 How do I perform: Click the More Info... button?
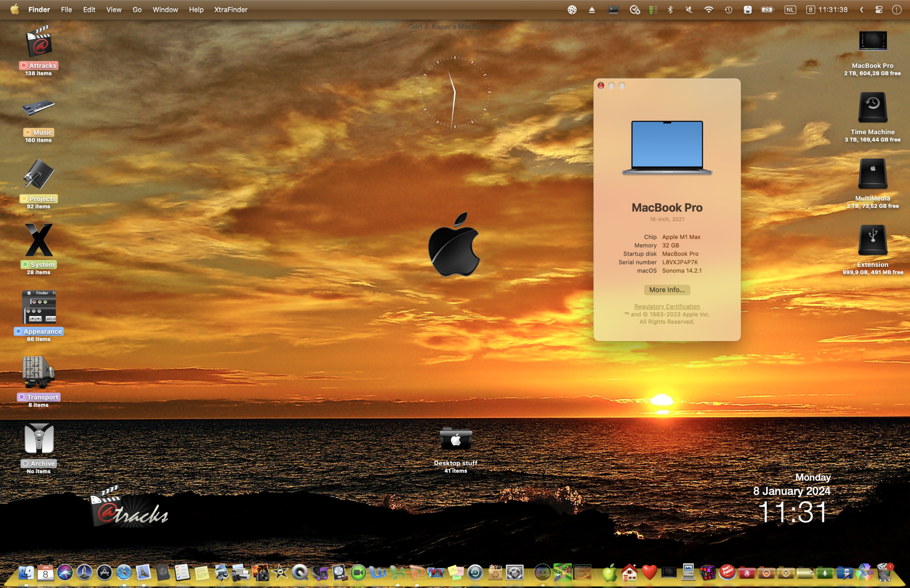(667, 290)
